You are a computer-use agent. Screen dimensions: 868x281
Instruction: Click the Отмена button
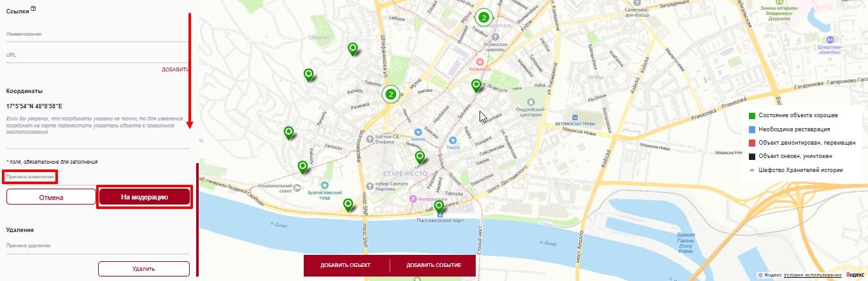coord(51,198)
